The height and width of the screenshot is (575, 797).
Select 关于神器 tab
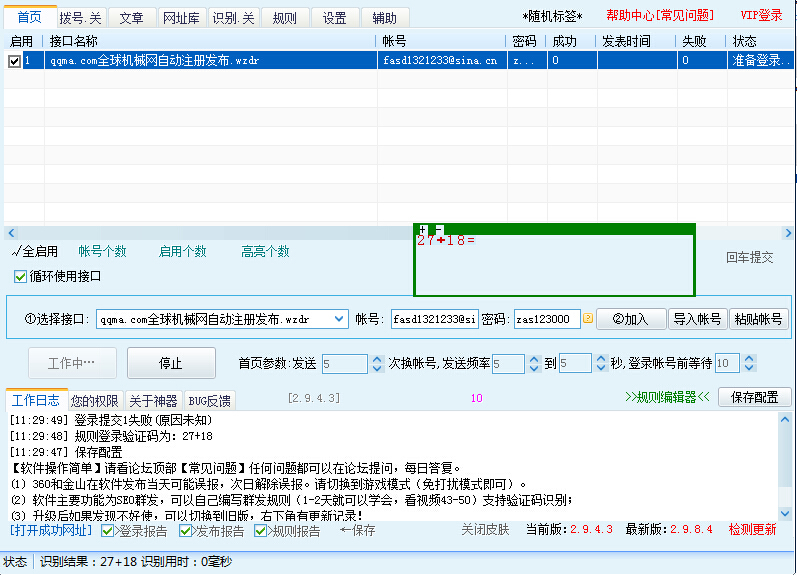153,401
